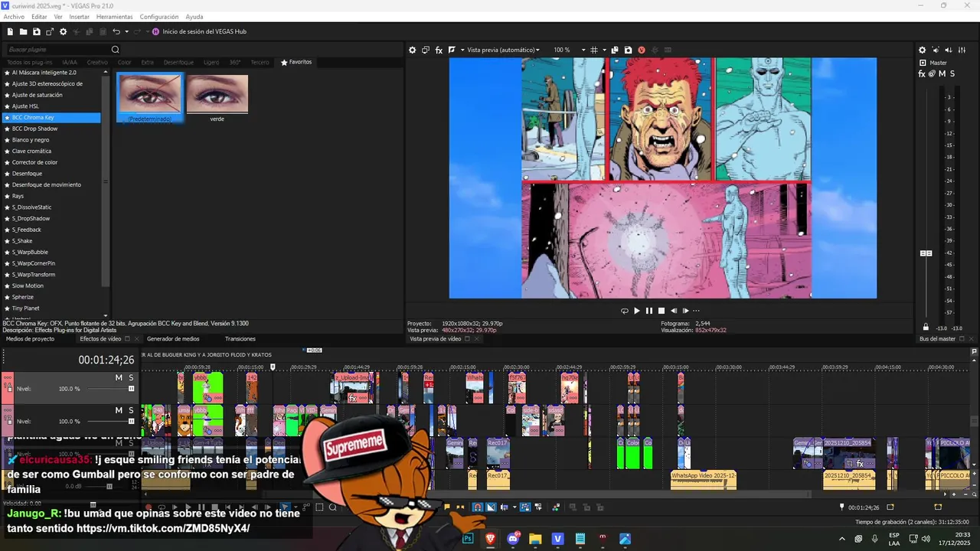Select the WhatsApp Video 2025-12 audio clip
980x551 pixels.
click(x=704, y=480)
